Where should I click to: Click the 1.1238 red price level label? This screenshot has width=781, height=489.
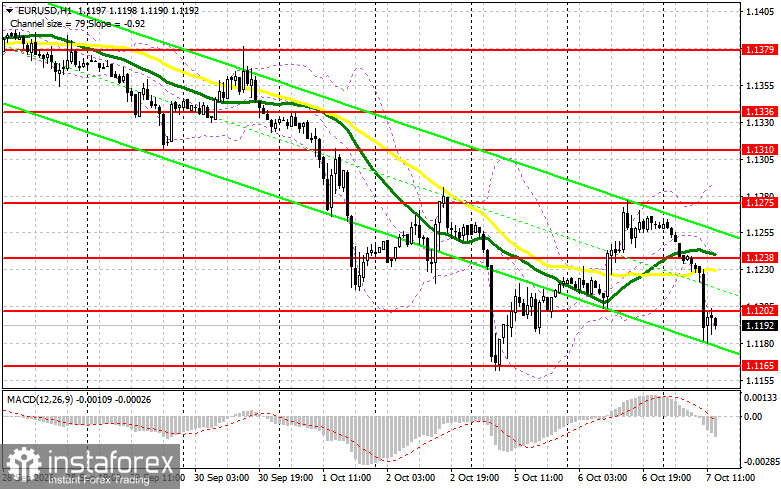(760, 257)
